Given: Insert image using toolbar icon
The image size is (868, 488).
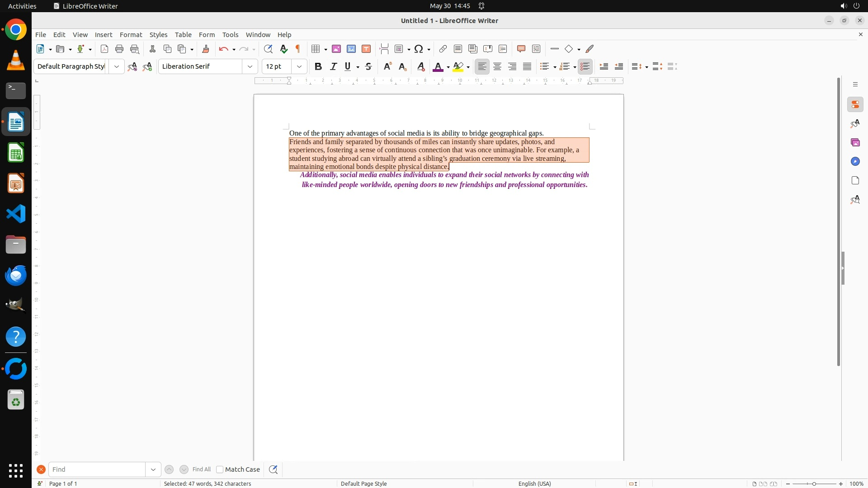Looking at the screenshot, I should pyautogui.click(x=336, y=49).
